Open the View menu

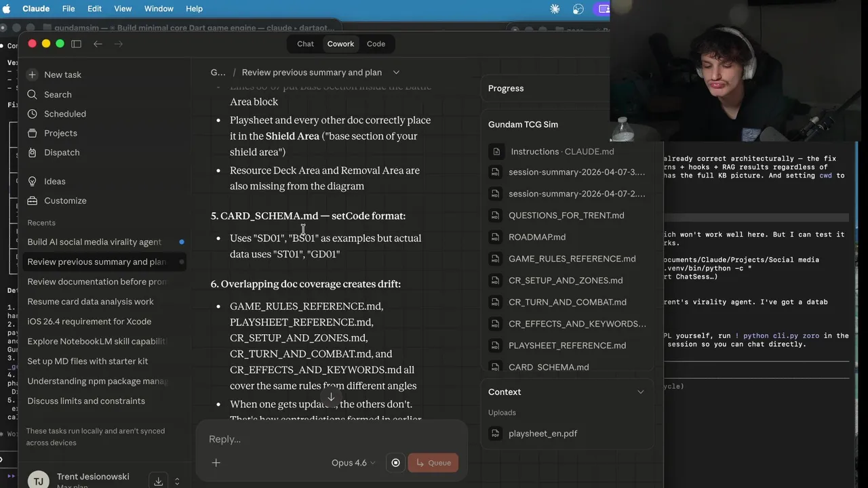coord(123,9)
